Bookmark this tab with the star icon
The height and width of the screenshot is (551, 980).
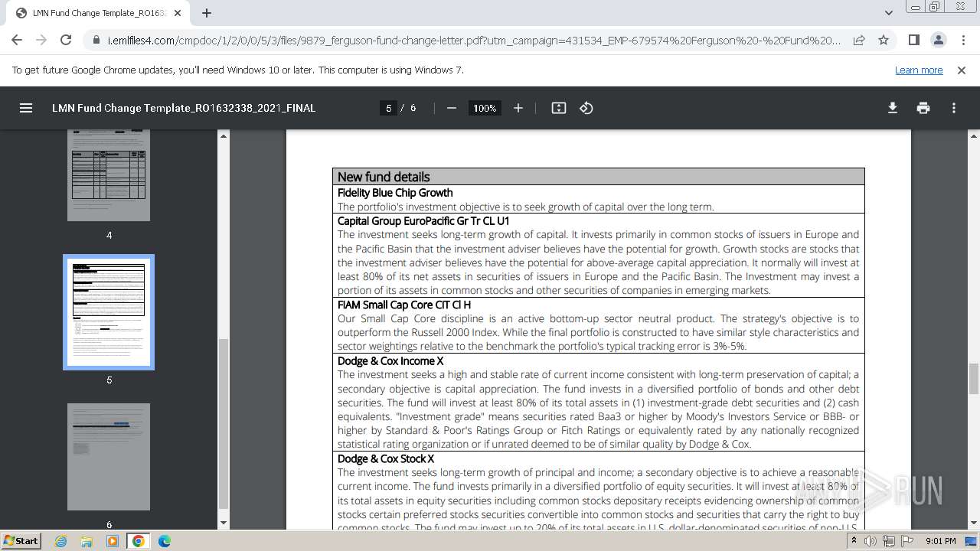tap(884, 40)
